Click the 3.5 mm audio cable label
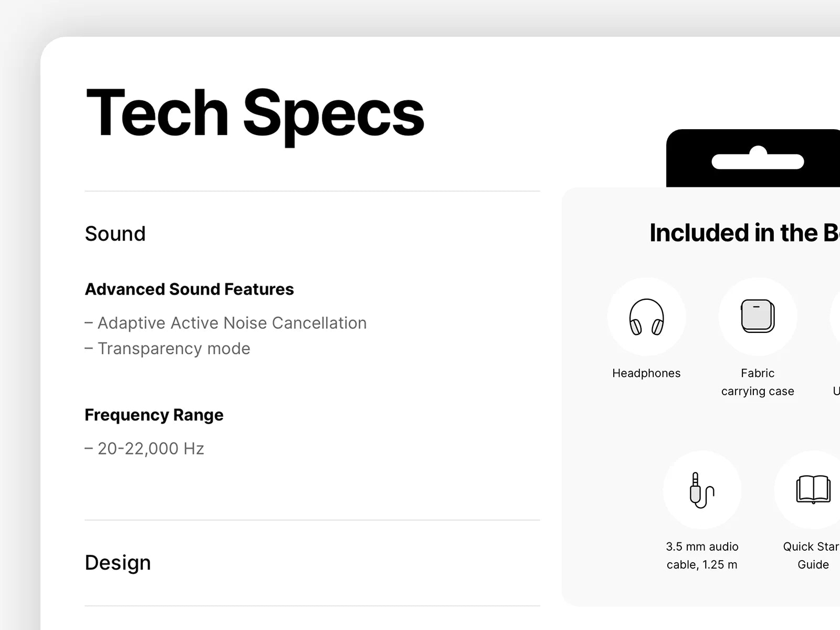Viewport: 840px width, 630px height. (x=702, y=555)
